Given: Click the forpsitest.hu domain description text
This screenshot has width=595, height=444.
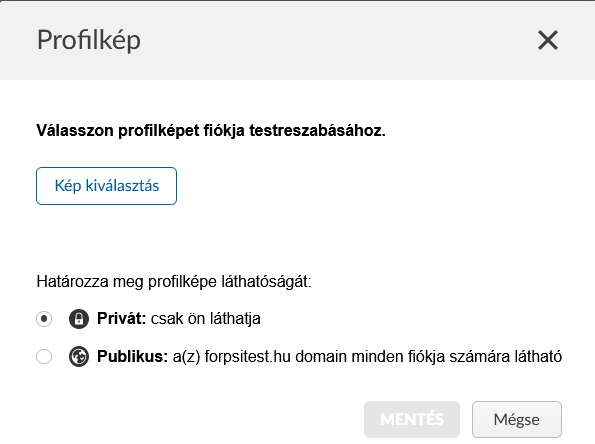Looking at the screenshot, I should [x=367, y=357].
